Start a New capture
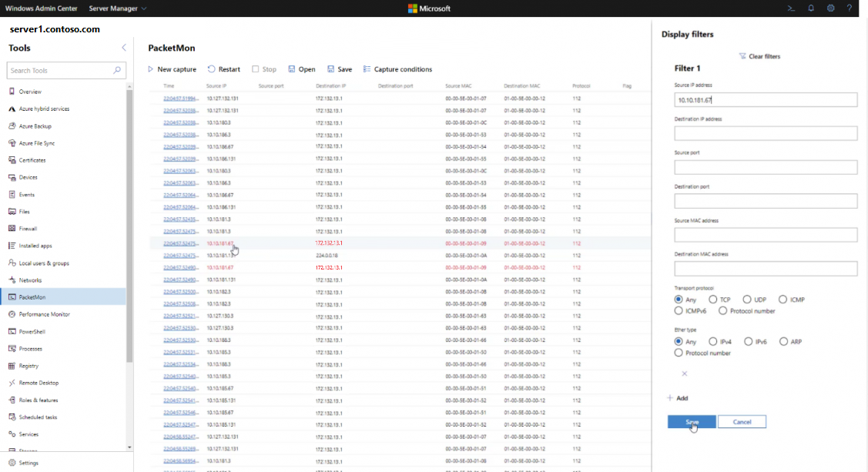 pos(173,69)
